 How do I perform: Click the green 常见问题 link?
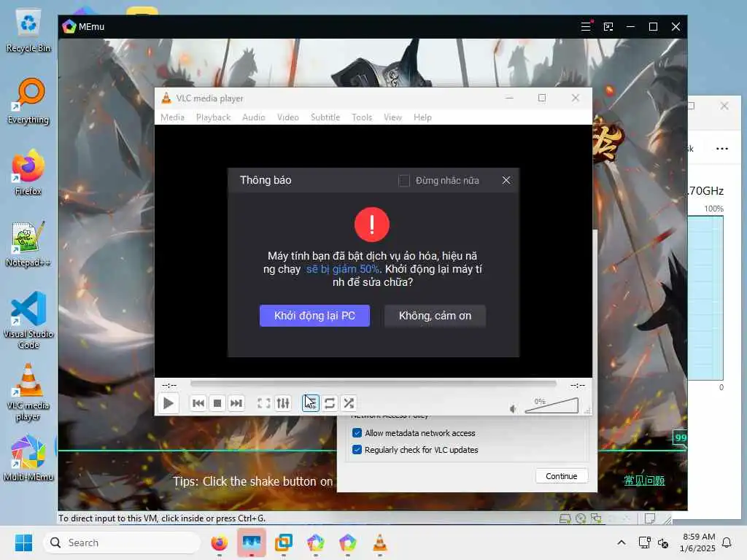(644, 481)
